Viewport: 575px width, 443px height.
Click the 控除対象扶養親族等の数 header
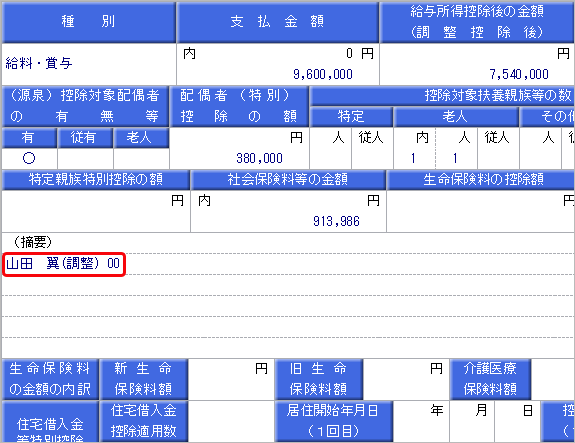tap(442, 96)
